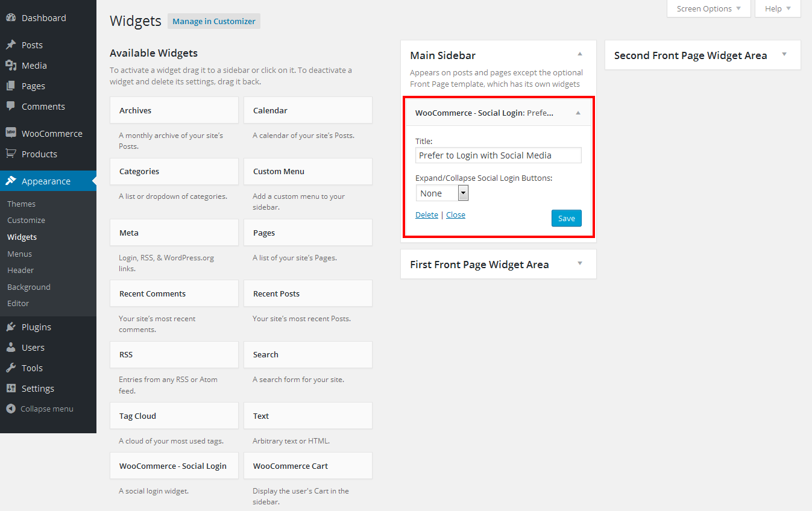
Task: Expand the Second Front Page Widget Area
Action: point(784,55)
